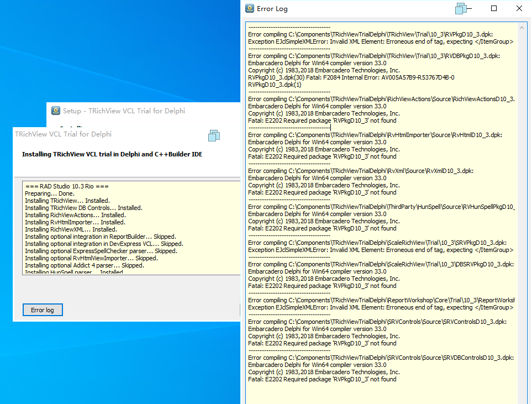
Task: Click the ExpressSpellChecker parser Skipped line
Action: tap(101, 251)
